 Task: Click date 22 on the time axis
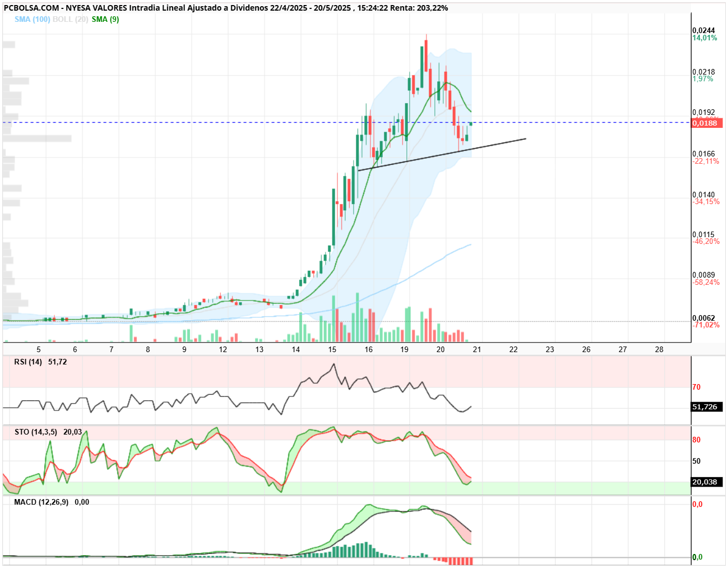[x=513, y=349]
